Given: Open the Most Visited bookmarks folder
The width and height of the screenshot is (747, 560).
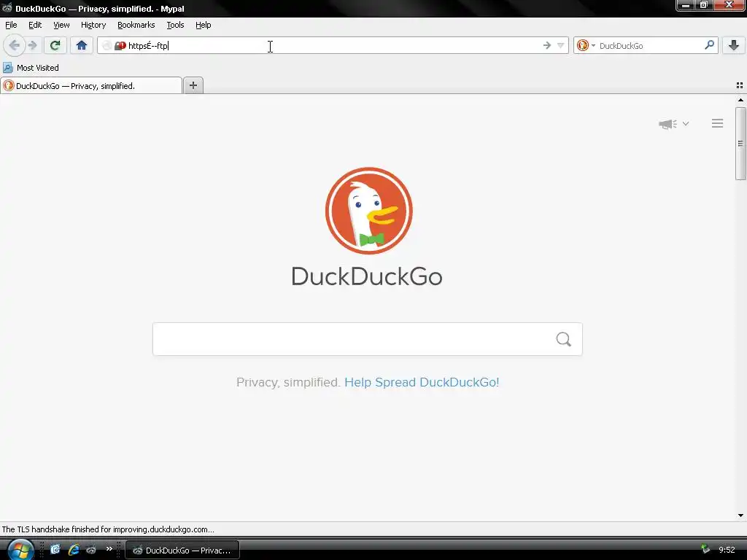Looking at the screenshot, I should pos(31,68).
